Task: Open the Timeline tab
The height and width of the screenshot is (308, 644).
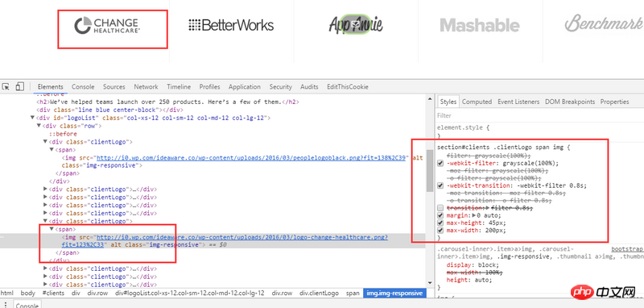Action: point(179,87)
